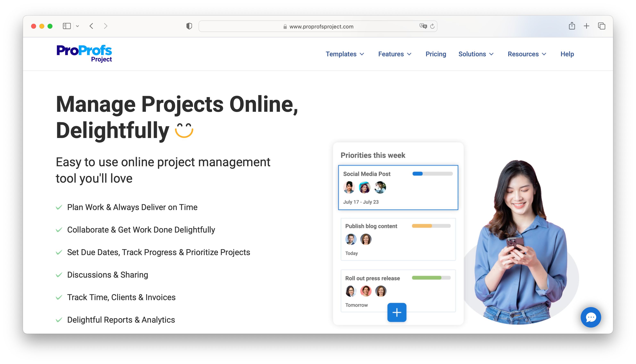Go to the Pricing page

click(x=436, y=54)
